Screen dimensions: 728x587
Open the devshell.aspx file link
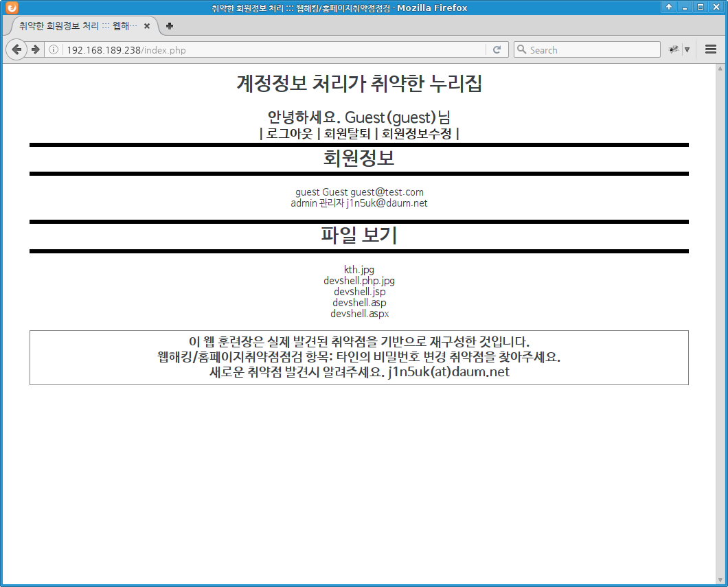click(359, 314)
